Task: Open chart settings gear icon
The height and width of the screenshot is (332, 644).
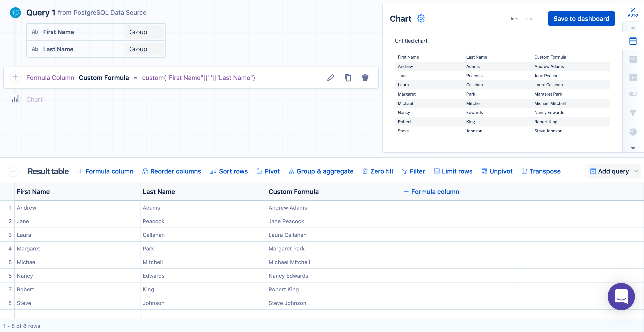Action: (421, 19)
